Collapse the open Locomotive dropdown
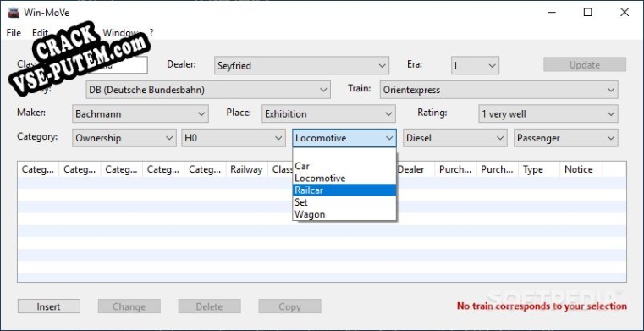This screenshot has height=331, width=644. click(x=344, y=138)
